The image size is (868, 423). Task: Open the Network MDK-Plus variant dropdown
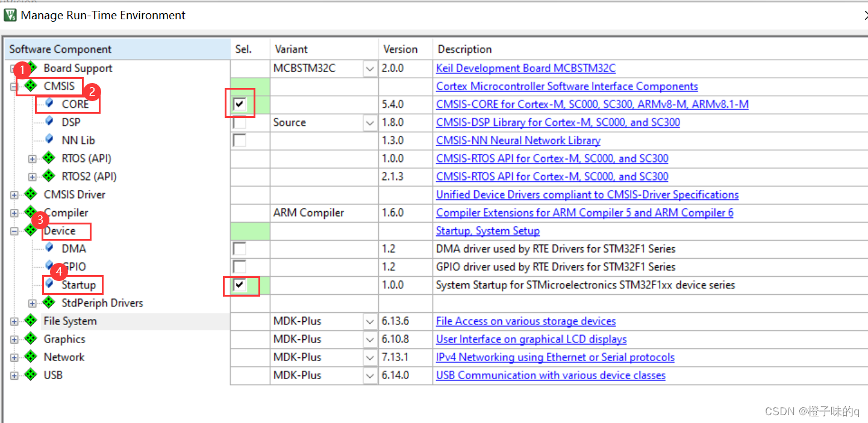370,357
